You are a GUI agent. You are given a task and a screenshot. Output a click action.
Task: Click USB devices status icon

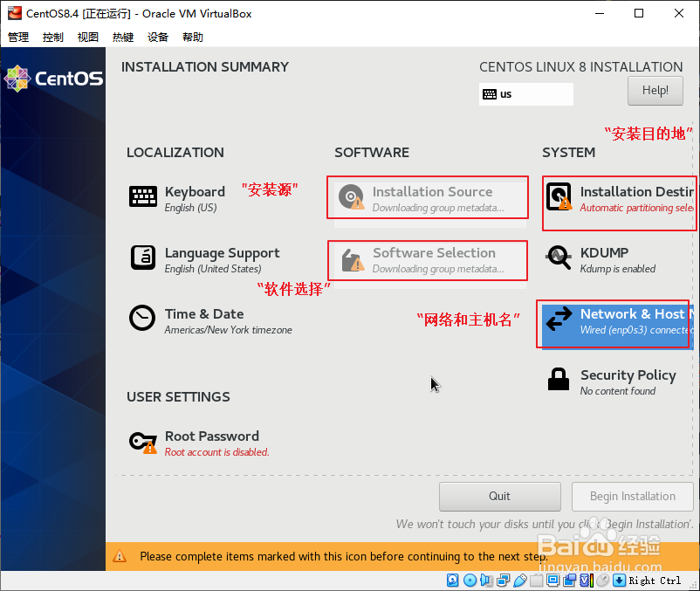click(x=520, y=580)
